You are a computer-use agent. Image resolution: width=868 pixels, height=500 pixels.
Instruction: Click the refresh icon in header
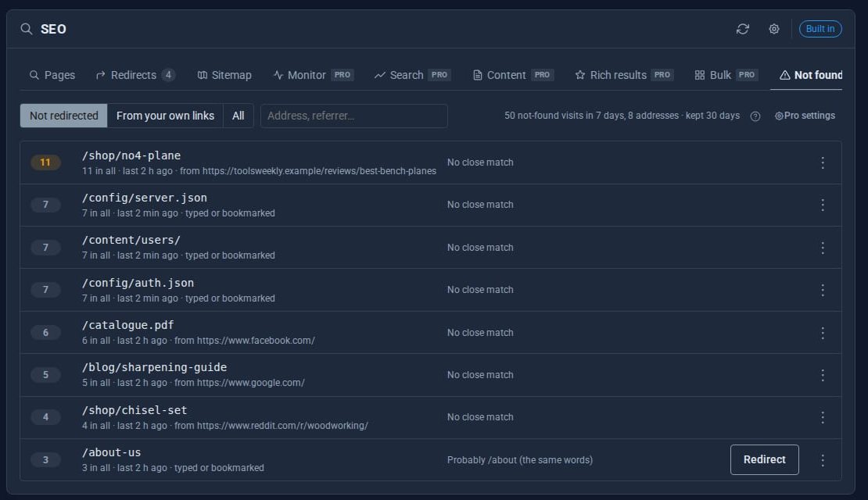tap(742, 29)
